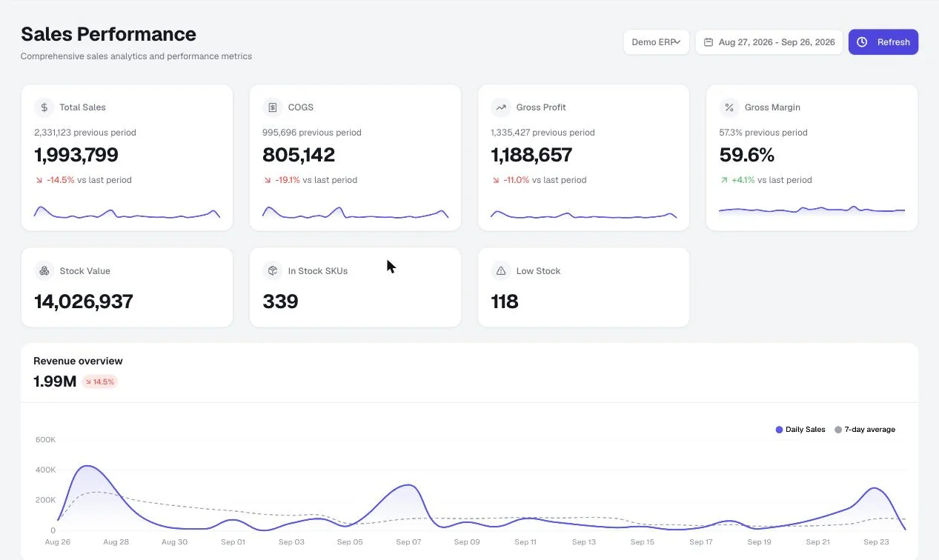Click '995,696 previous period' text
Screen dimensions: 939x560
tap(312, 133)
